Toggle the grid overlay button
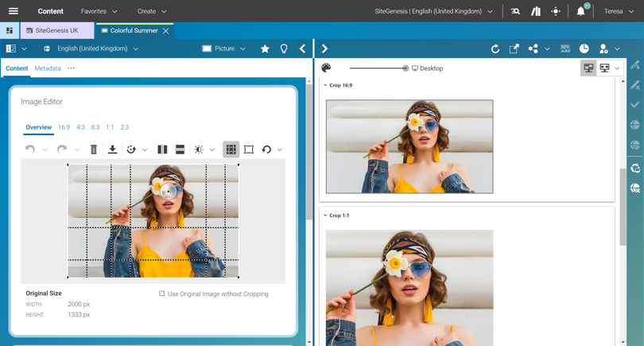Viewport: 644px width, 346px height. (231, 150)
